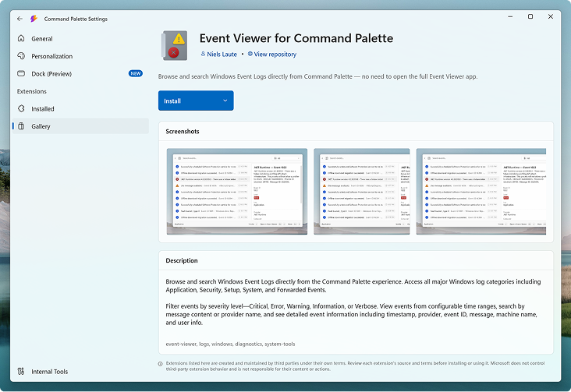This screenshot has width=571, height=392.
Task: Click the Event Viewer for Command Palette title
Action: click(296, 38)
